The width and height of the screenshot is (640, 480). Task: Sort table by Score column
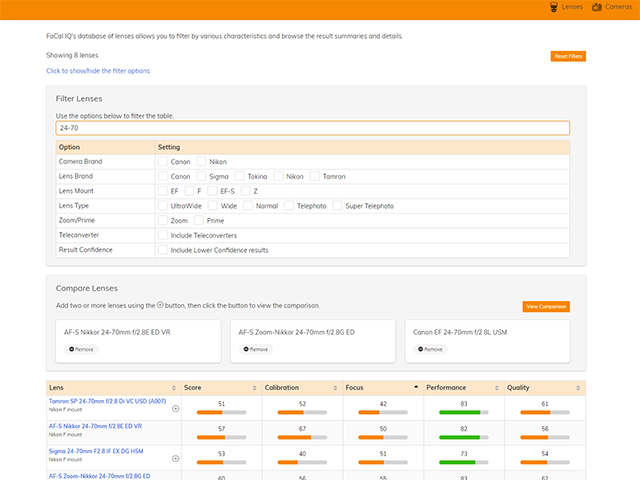tap(221, 388)
